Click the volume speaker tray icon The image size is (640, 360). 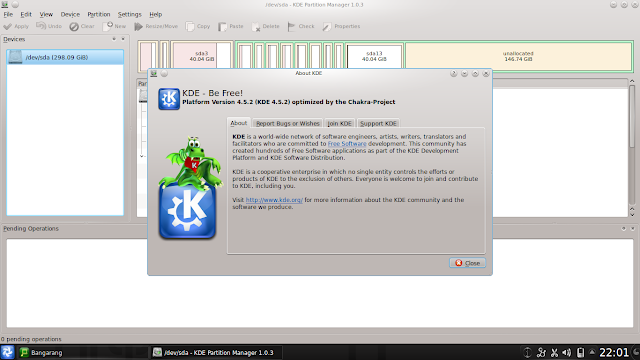point(567,353)
